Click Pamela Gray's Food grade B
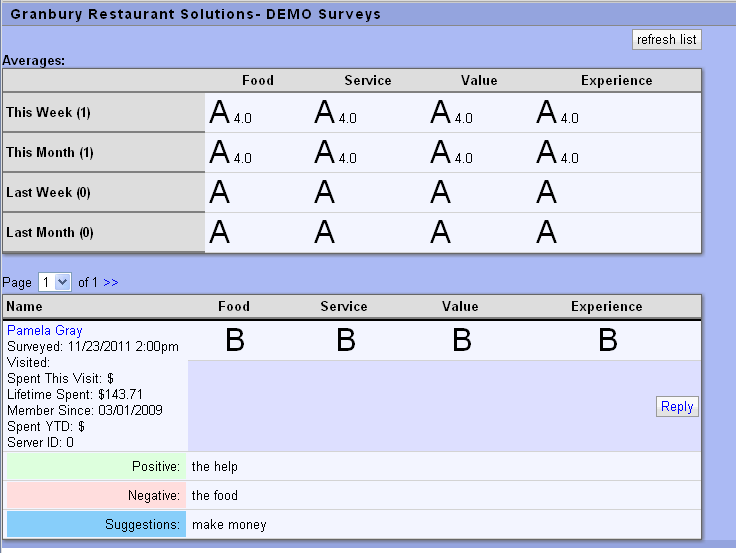 tap(235, 340)
